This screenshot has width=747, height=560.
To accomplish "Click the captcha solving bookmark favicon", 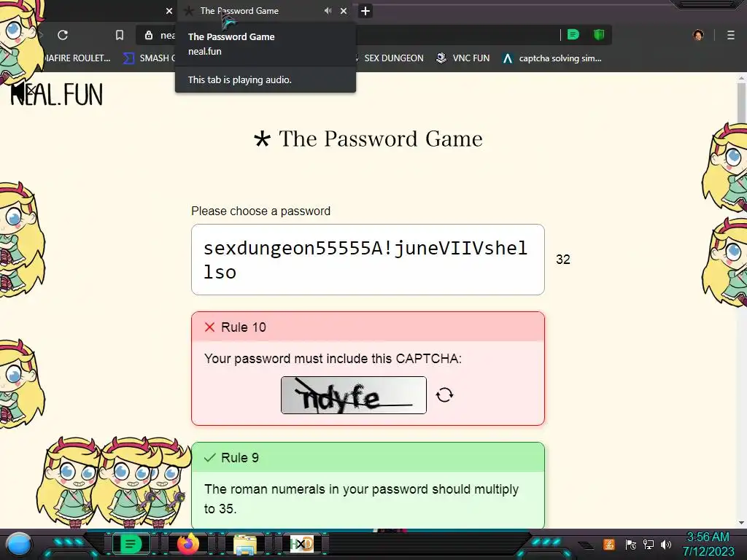I will [x=508, y=58].
